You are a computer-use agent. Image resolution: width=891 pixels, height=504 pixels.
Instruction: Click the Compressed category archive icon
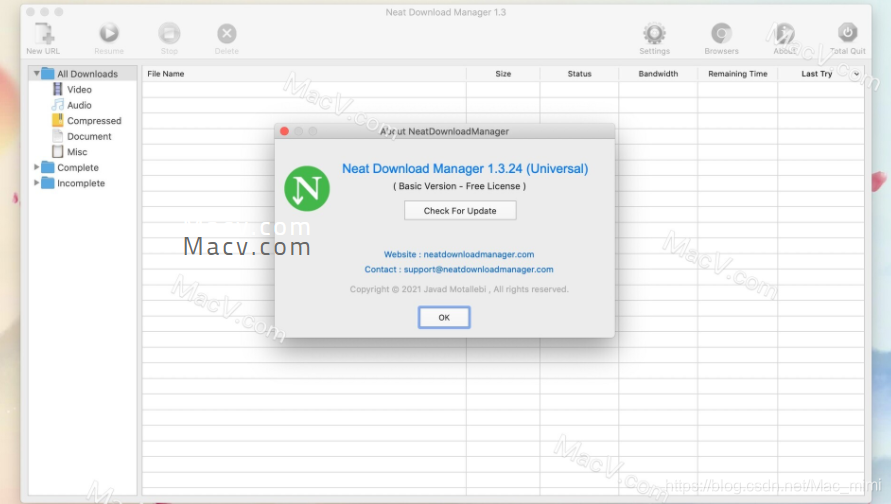click(57, 120)
